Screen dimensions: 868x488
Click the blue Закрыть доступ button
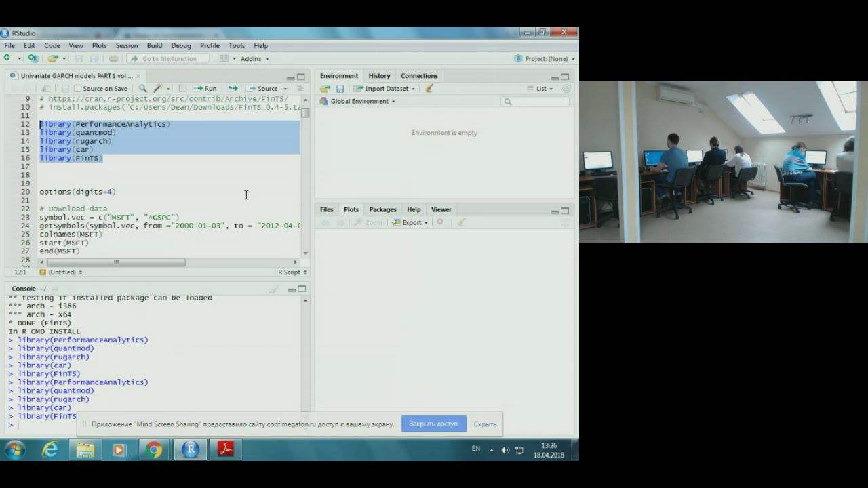pos(434,424)
